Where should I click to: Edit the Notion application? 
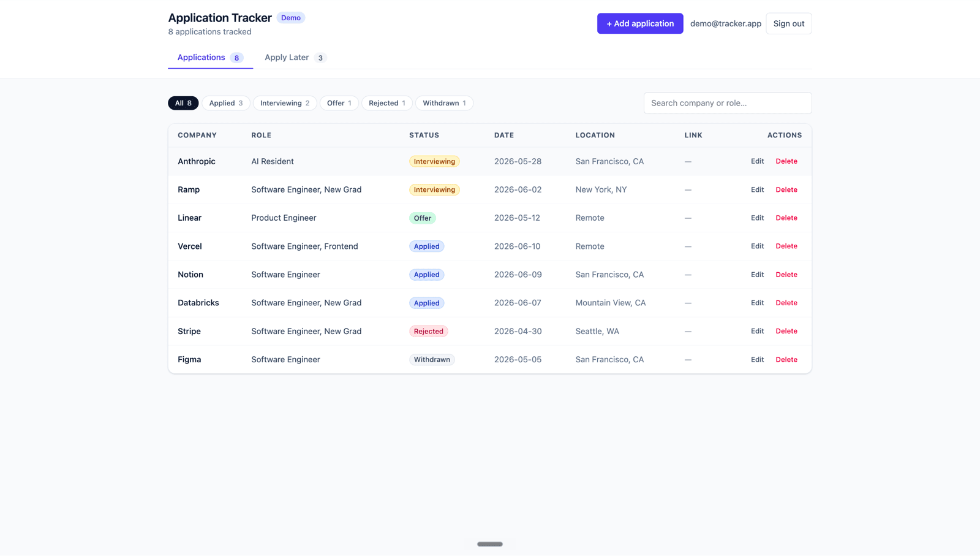pyautogui.click(x=758, y=275)
